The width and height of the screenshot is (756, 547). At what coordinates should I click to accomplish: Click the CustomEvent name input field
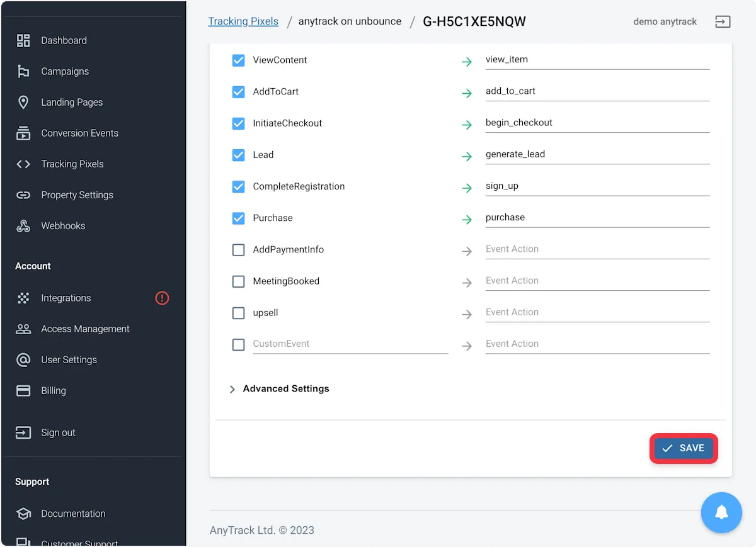tap(350, 344)
